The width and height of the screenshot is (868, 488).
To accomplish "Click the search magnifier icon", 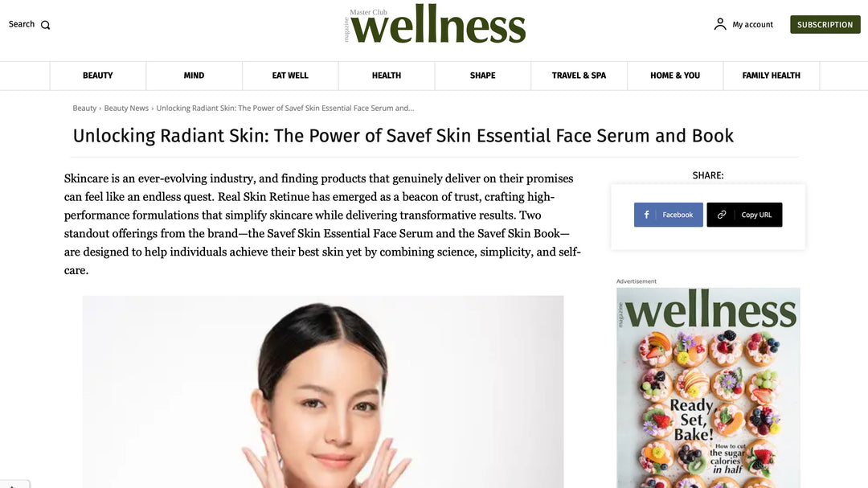I will click(45, 25).
